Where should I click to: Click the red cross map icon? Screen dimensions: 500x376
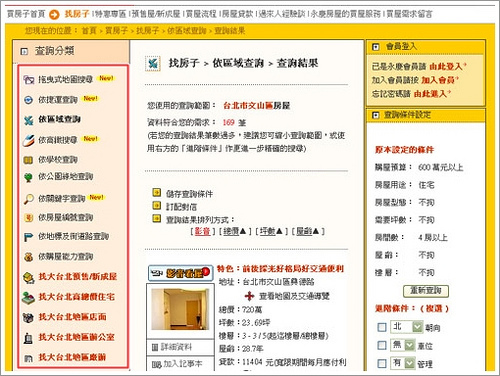pyautogui.click(x=249, y=296)
